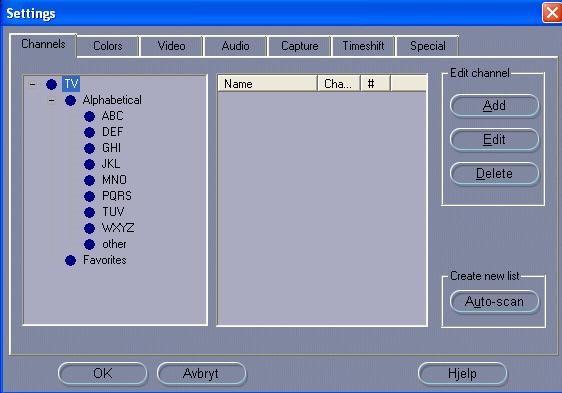Select the Channels tab
This screenshot has width=562, height=393.
(43, 44)
